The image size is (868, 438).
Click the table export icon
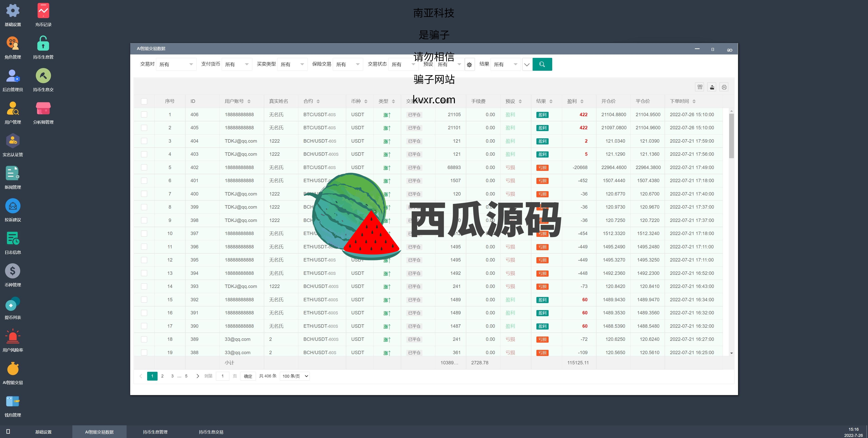pyautogui.click(x=712, y=87)
